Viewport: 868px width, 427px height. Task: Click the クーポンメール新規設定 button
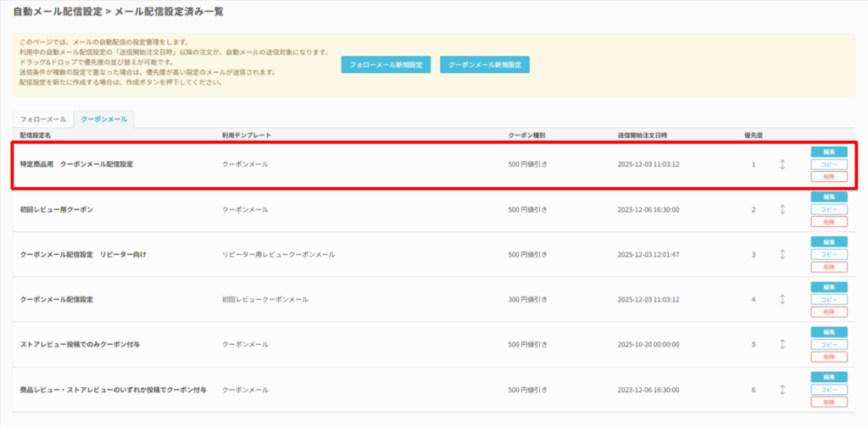[x=485, y=64]
